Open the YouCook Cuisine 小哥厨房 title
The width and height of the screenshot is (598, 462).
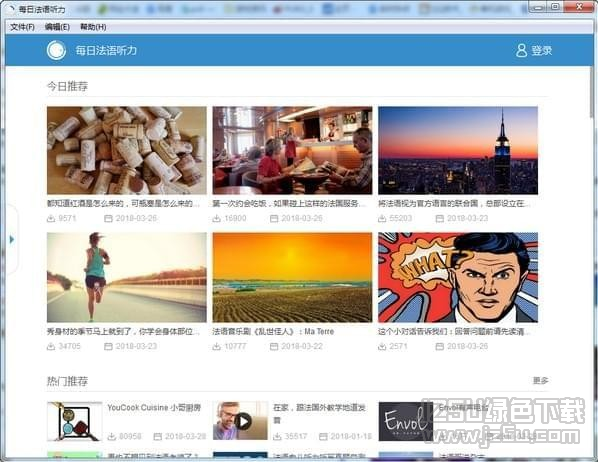coord(154,407)
